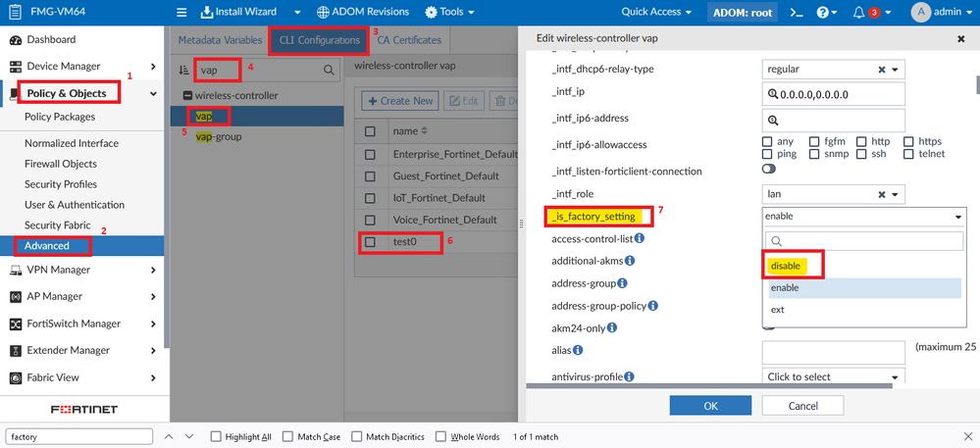Click info icon next to alias

pyautogui.click(x=578, y=350)
